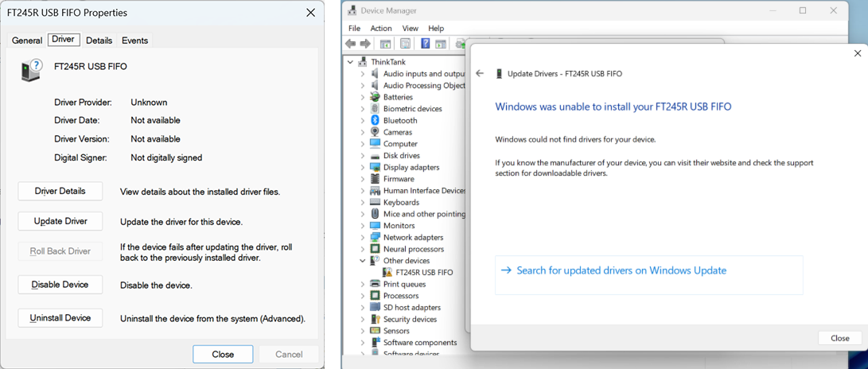
Task: Open the View menu in Device Manager
Action: pos(411,28)
